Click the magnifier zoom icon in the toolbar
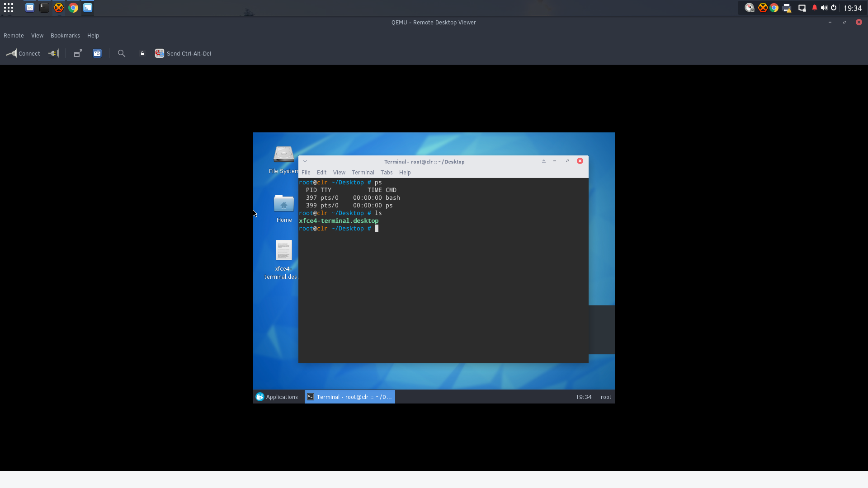The image size is (868, 488). [x=122, y=53]
